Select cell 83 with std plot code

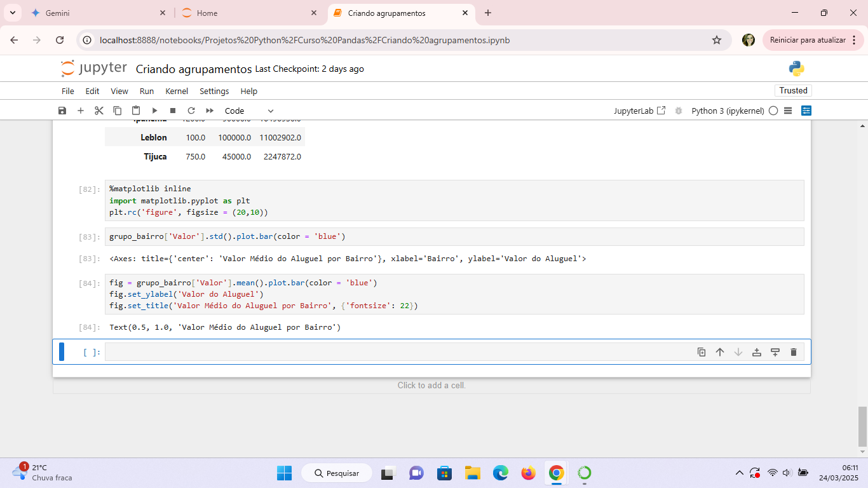pyautogui.click(x=454, y=236)
